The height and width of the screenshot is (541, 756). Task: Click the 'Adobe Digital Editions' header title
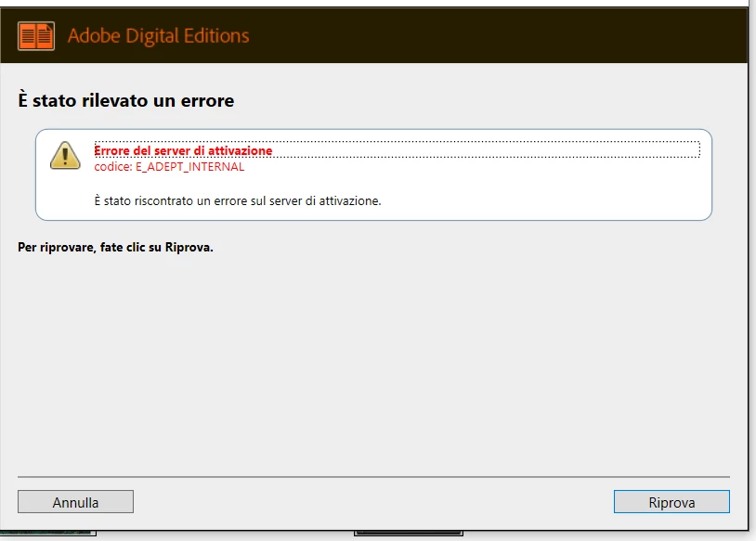pos(158,36)
